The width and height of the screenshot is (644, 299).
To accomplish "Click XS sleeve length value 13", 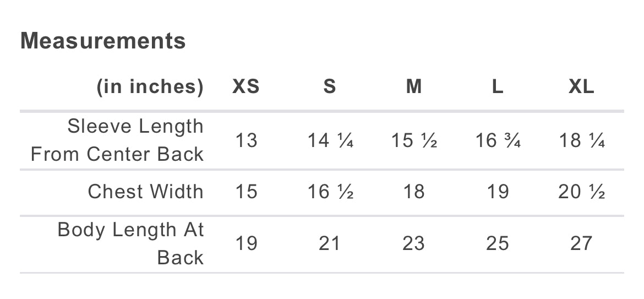I will coord(246,140).
